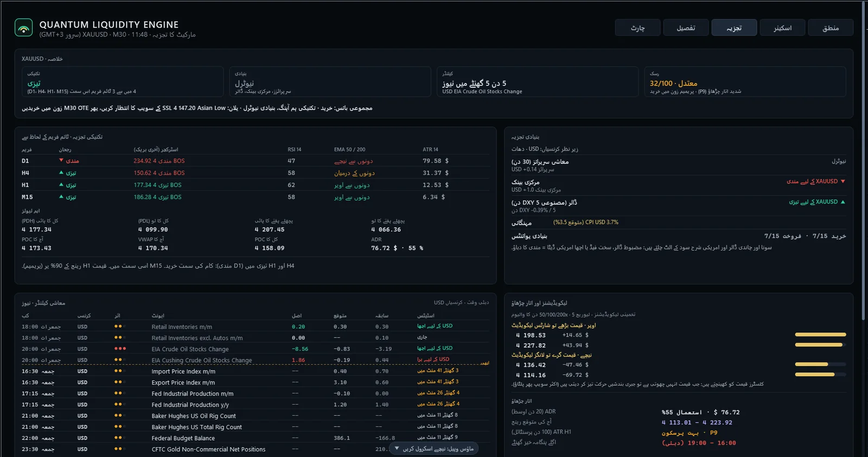Screen dimensions: 868x457
Task: Click the liquidation level '4 227.82'
Action: tap(531, 345)
